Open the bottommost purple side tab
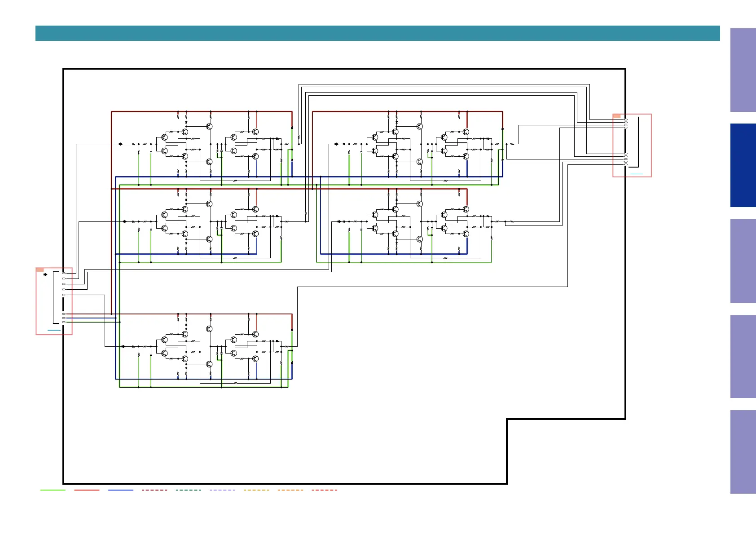The image size is (756, 535). (743, 452)
